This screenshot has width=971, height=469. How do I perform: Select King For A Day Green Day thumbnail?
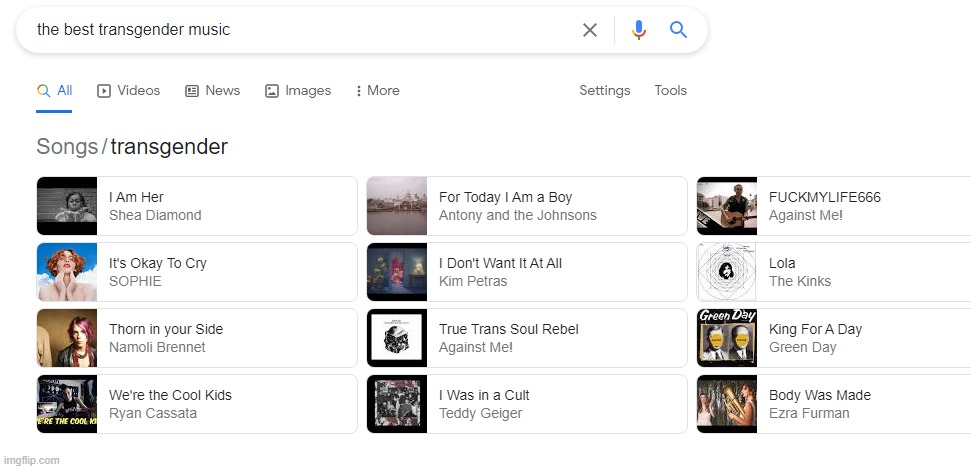(x=727, y=338)
